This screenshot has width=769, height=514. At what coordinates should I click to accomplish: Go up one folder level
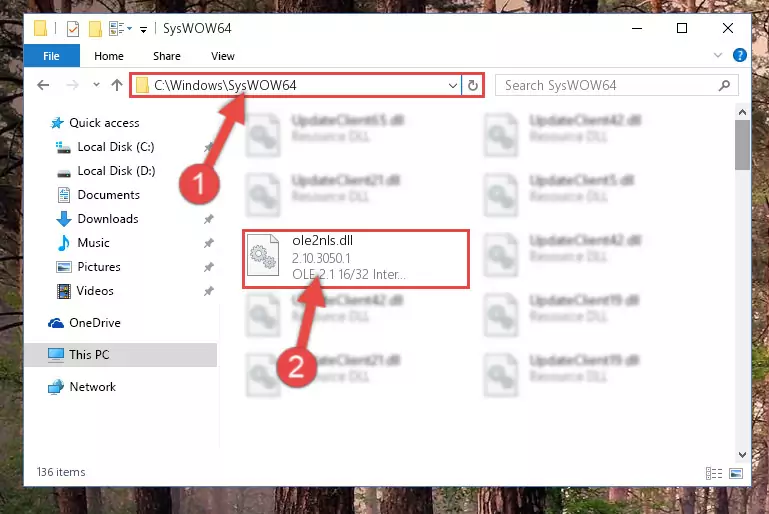click(x=117, y=85)
